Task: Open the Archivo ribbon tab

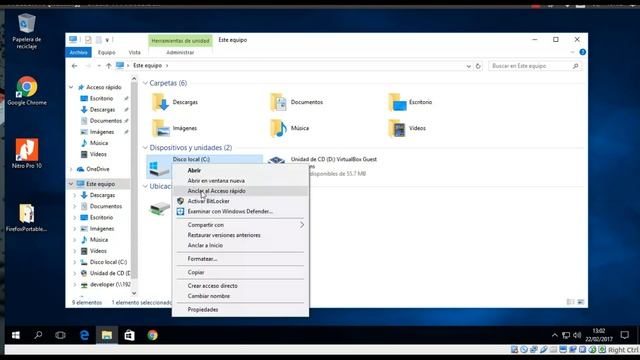Action: coord(78,52)
